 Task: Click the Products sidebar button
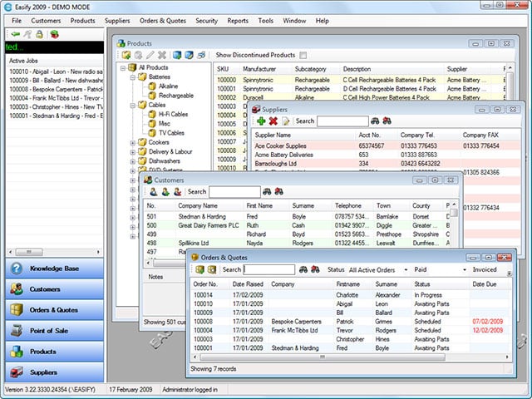(x=54, y=352)
